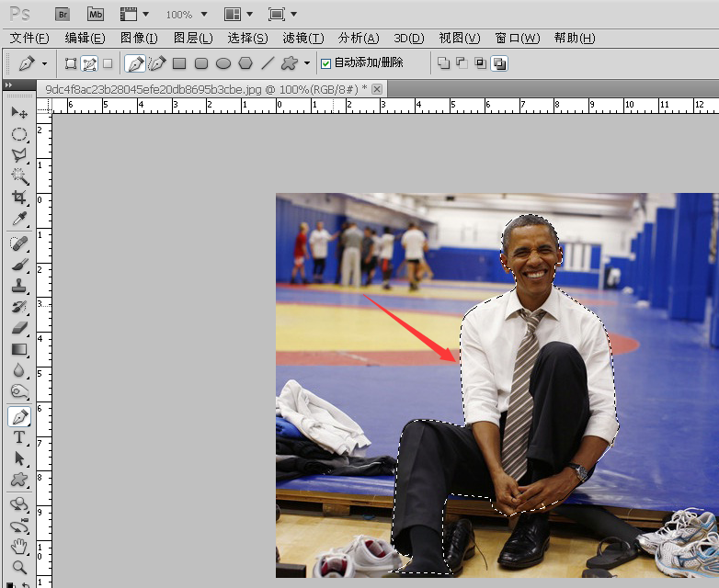The height and width of the screenshot is (588, 719).
Task: Launch Adobe Bridge
Action: (x=63, y=14)
